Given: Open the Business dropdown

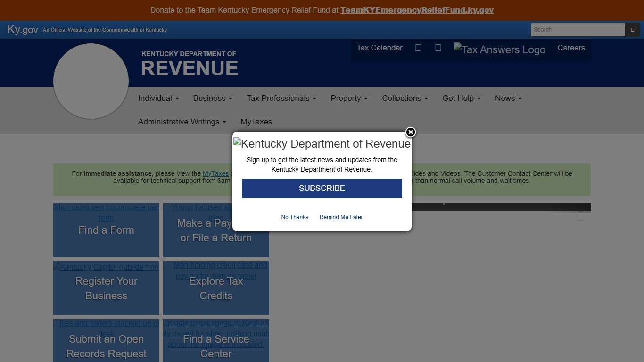Looking at the screenshot, I should click(x=212, y=98).
